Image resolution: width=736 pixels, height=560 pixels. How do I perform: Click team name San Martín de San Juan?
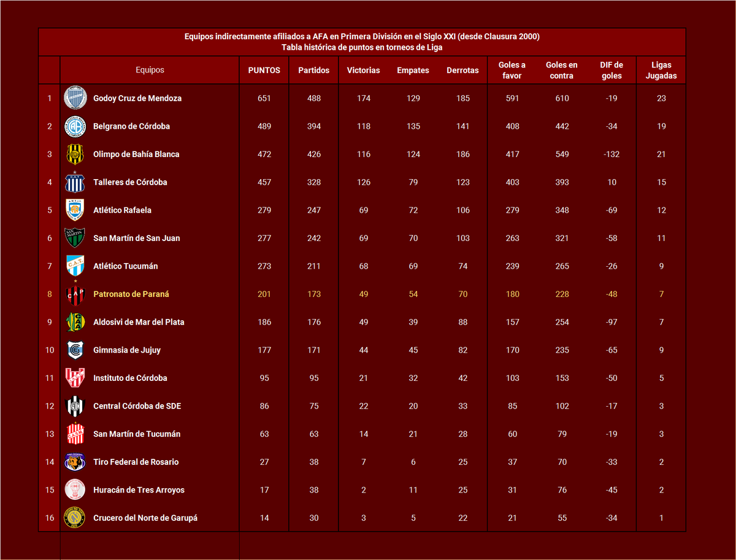click(137, 238)
